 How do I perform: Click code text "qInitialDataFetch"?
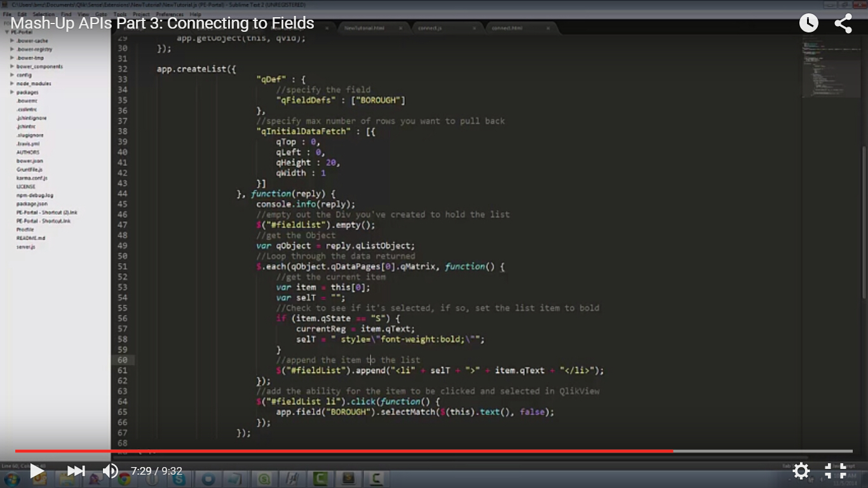click(x=304, y=132)
